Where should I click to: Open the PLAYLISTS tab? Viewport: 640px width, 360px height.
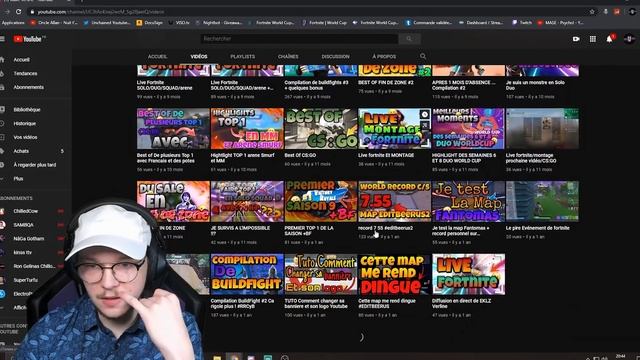pyautogui.click(x=242, y=57)
